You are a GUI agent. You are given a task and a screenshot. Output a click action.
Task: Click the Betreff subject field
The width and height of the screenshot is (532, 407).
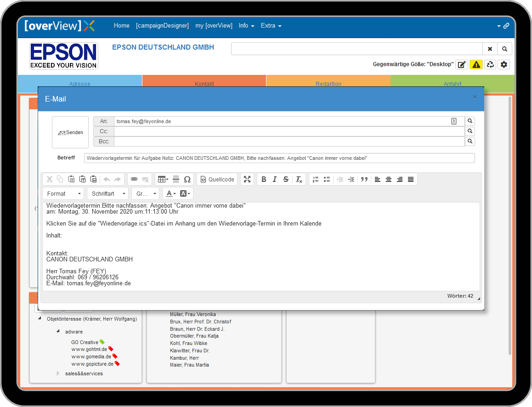[x=279, y=158]
